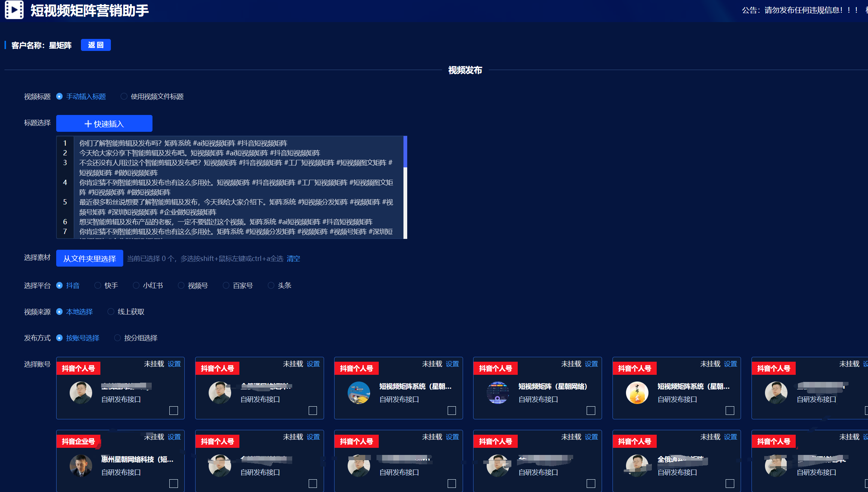This screenshot has height=492, width=868.
Task: Click the 返回 button
Action: pos(96,45)
